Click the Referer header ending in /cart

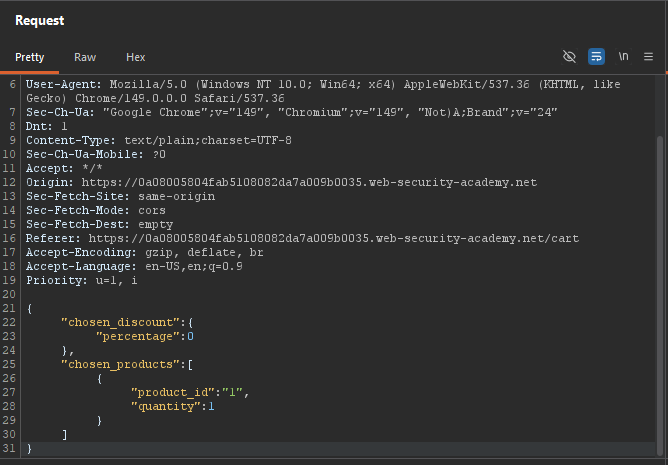(x=302, y=238)
